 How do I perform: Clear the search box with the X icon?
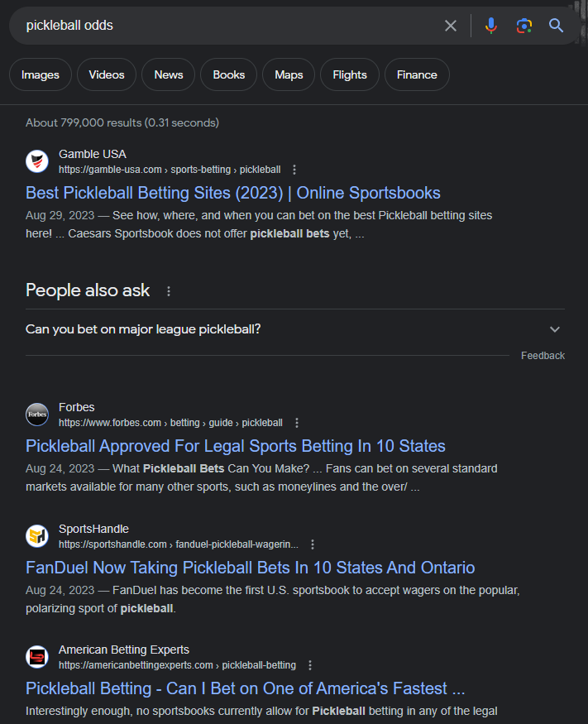(451, 26)
